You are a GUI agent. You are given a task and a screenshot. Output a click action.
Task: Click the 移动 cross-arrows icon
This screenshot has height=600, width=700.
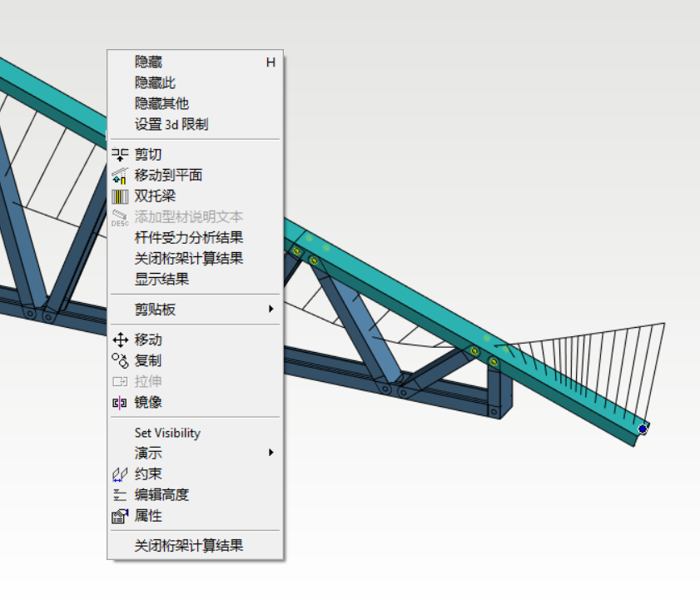pos(120,340)
